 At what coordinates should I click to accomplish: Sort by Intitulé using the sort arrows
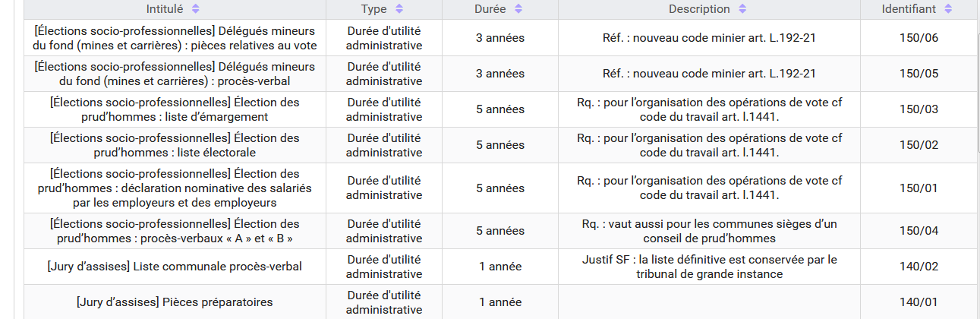click(196, 9)
